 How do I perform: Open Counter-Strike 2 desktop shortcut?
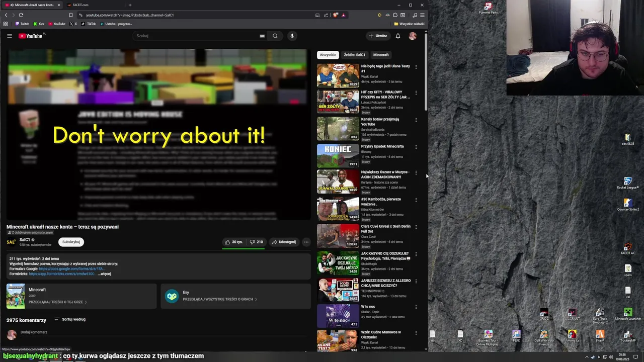(x=627, y=205)
